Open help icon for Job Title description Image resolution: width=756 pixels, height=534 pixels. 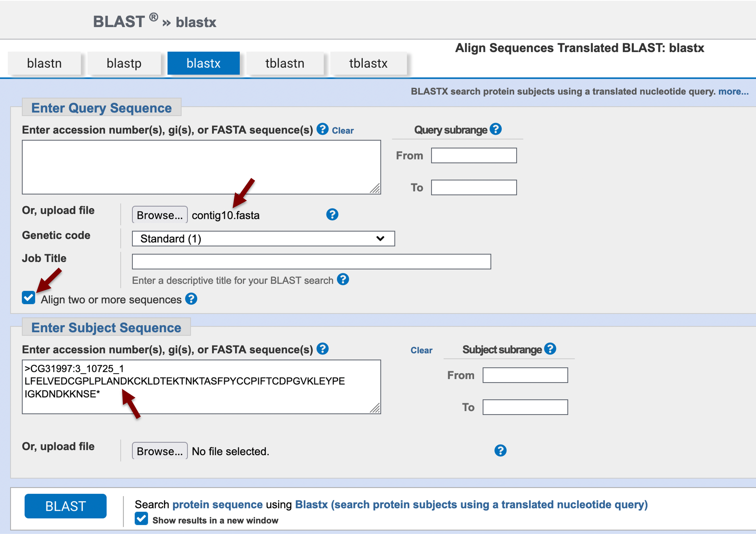[x=343, y=279]
